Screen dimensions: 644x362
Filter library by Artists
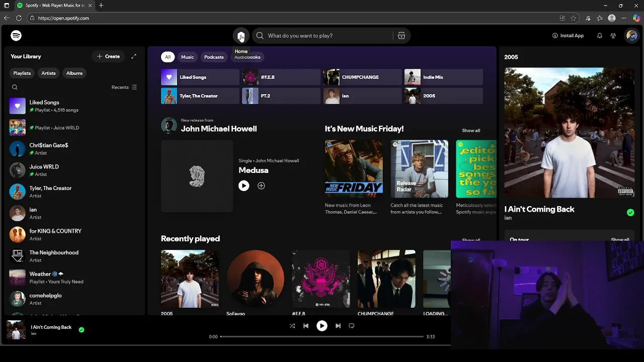49,73
